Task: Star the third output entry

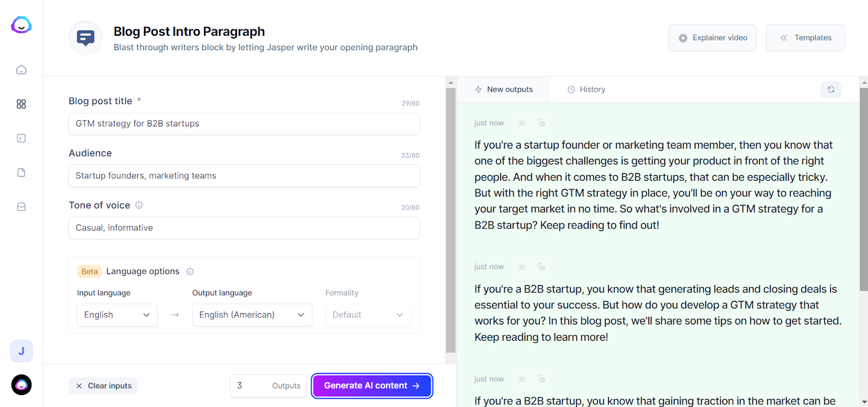Action: [x=522, y=379]
